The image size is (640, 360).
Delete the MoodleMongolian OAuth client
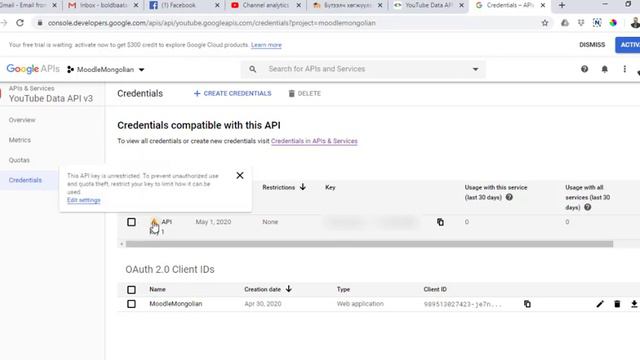[x=617, y=304]
